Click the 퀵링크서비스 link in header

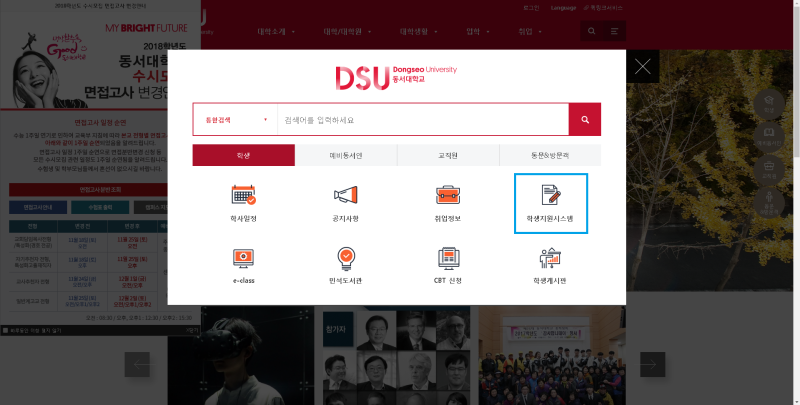tap(604, 8)
